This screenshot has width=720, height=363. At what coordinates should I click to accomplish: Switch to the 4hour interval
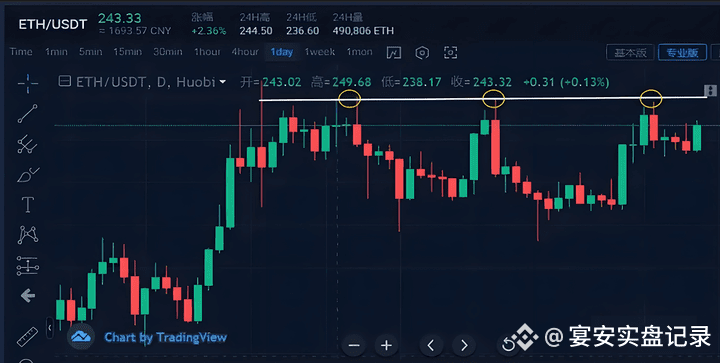pos(245,52)
